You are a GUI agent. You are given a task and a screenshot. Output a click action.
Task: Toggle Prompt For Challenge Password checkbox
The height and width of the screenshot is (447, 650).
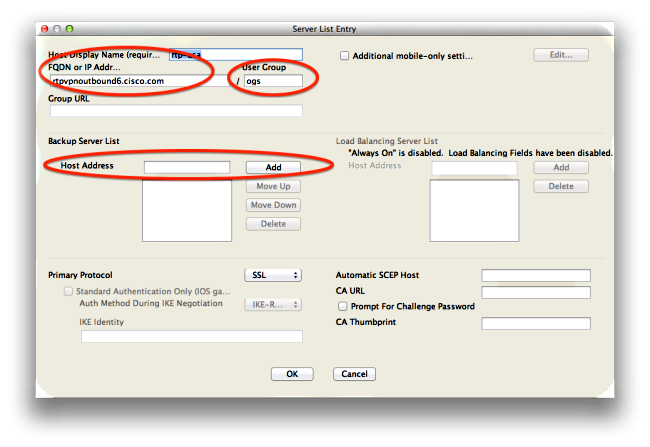(x=342, y=306)
